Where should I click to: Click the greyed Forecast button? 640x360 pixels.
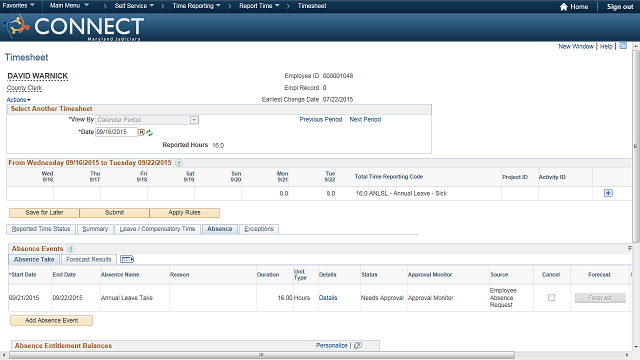tap(600, 298)
